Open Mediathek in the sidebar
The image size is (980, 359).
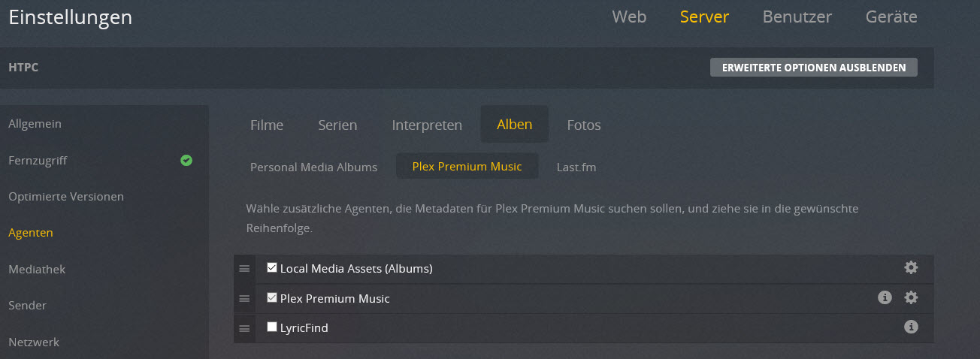37,269
